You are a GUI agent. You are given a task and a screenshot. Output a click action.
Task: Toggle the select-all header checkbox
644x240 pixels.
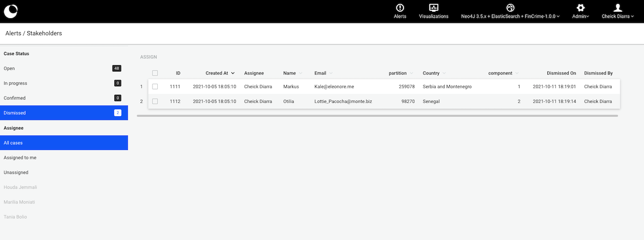[155, 73]
